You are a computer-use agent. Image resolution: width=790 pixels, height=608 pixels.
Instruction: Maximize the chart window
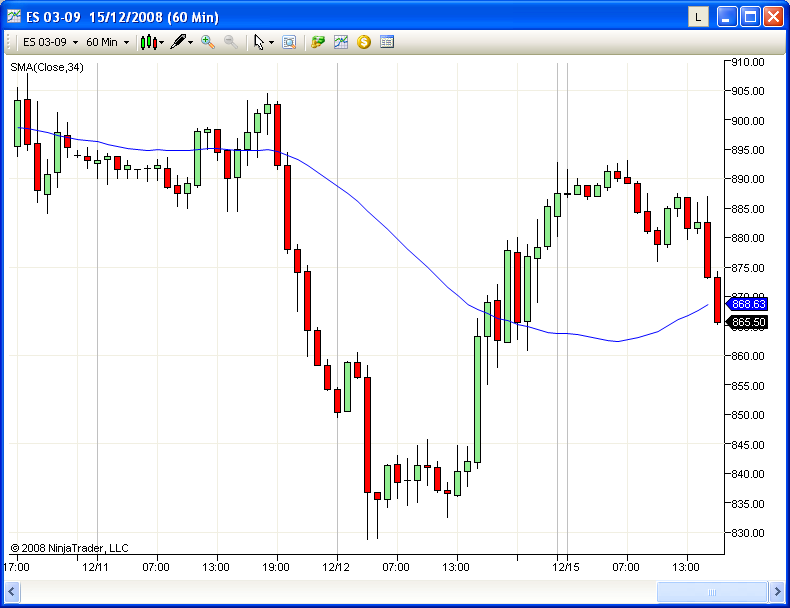coord(750,17)
